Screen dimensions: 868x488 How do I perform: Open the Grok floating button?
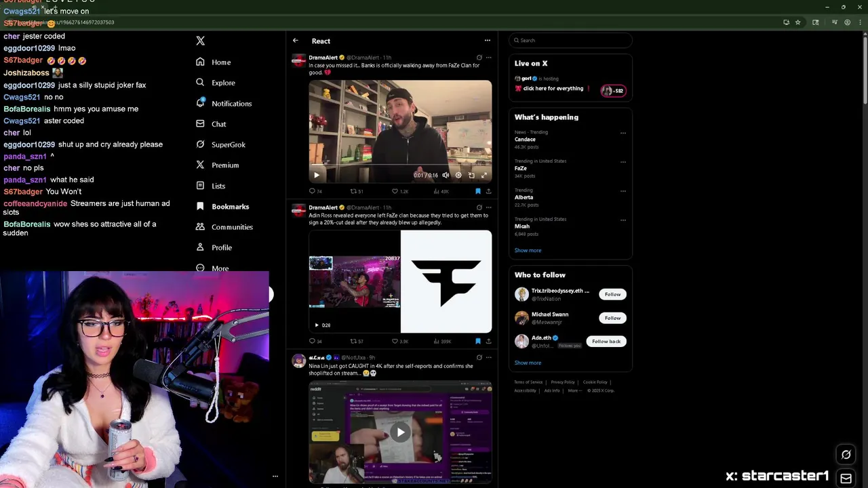846,455
